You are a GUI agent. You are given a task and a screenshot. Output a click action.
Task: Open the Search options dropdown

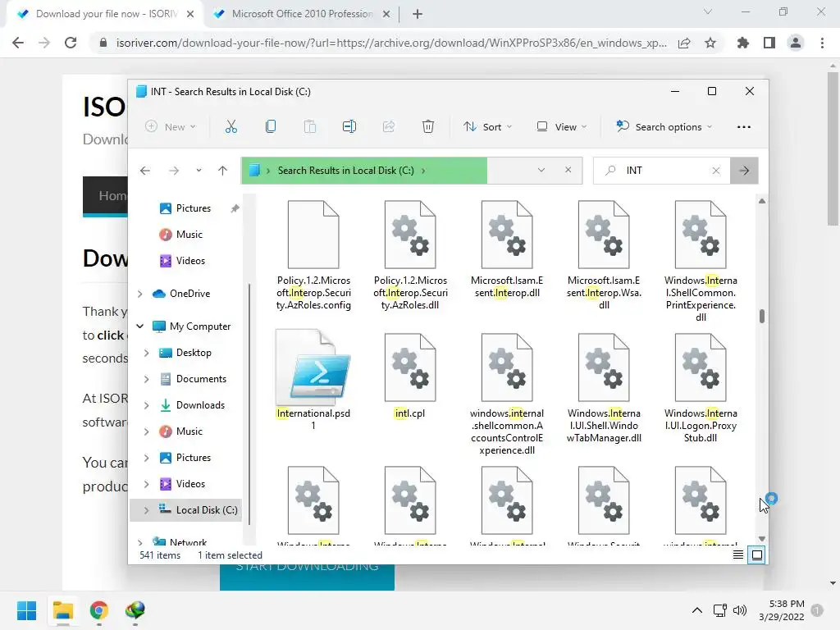(664, 127)
